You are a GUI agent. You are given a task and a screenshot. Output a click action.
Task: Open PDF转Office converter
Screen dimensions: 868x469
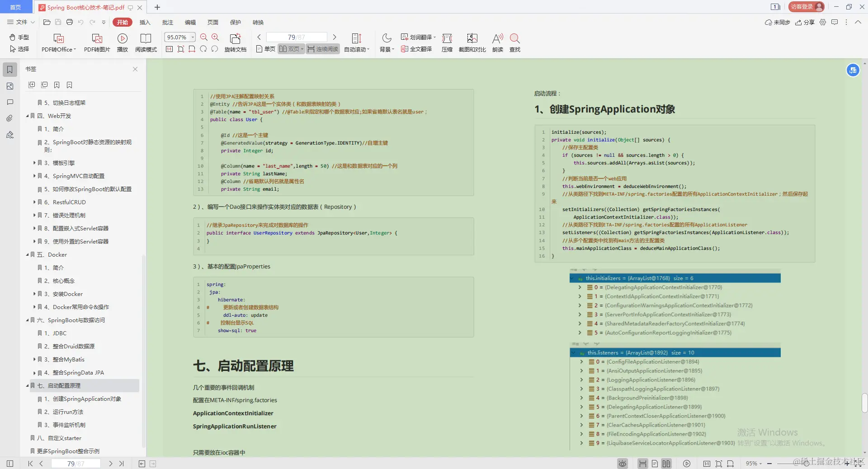click(59, 43)
